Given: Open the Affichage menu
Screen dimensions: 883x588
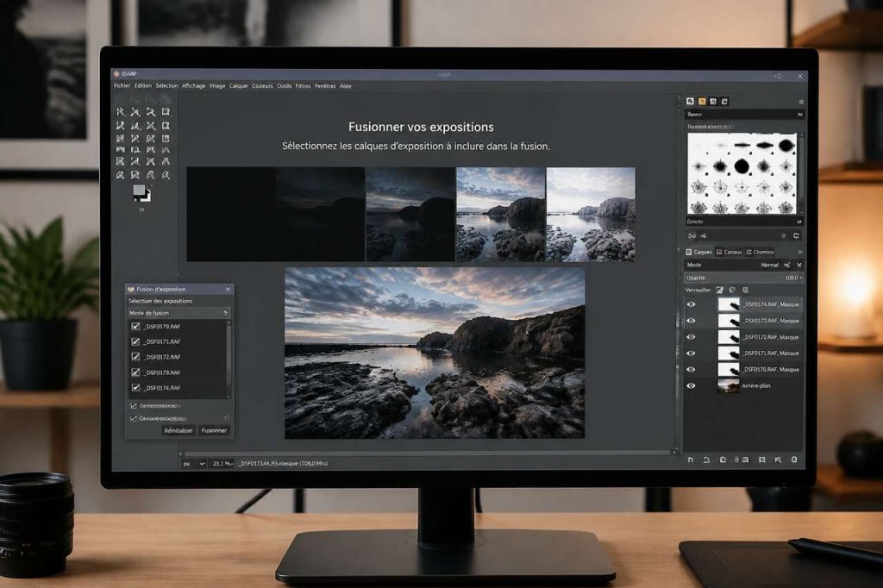Looking at the screenshot, I should click(x=193, y=85).
